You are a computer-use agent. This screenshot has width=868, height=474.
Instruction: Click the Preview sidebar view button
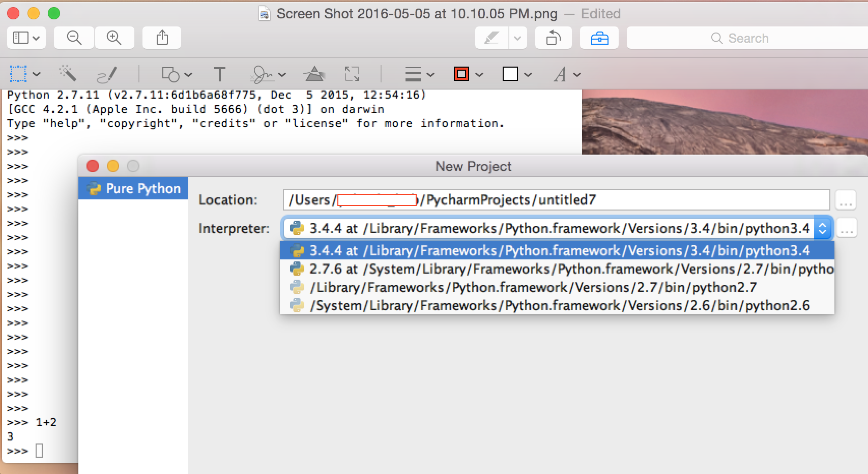pyautogui.click(x=26, y=38)
